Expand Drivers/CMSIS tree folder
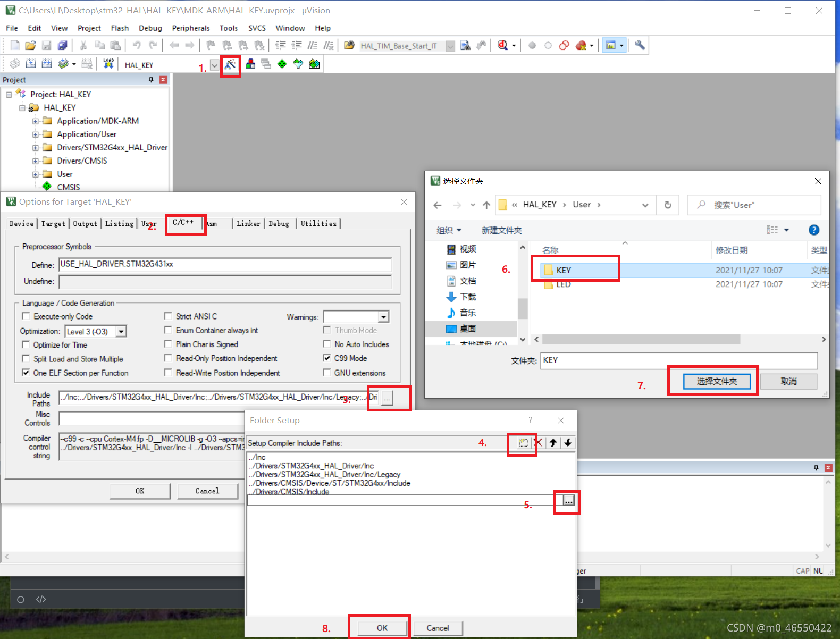The width and height of the screenshot is (840, 639). click(x=36, y=161)
